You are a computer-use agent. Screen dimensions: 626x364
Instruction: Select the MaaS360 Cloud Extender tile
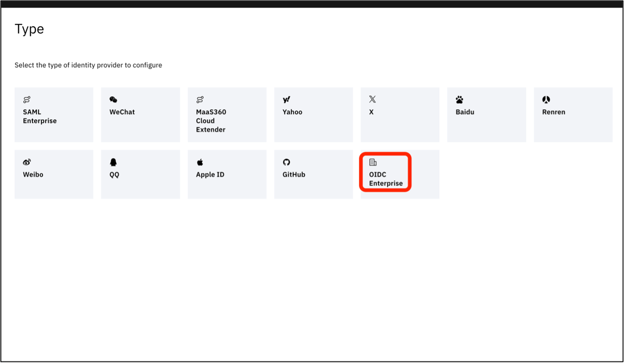click(227, 114)
